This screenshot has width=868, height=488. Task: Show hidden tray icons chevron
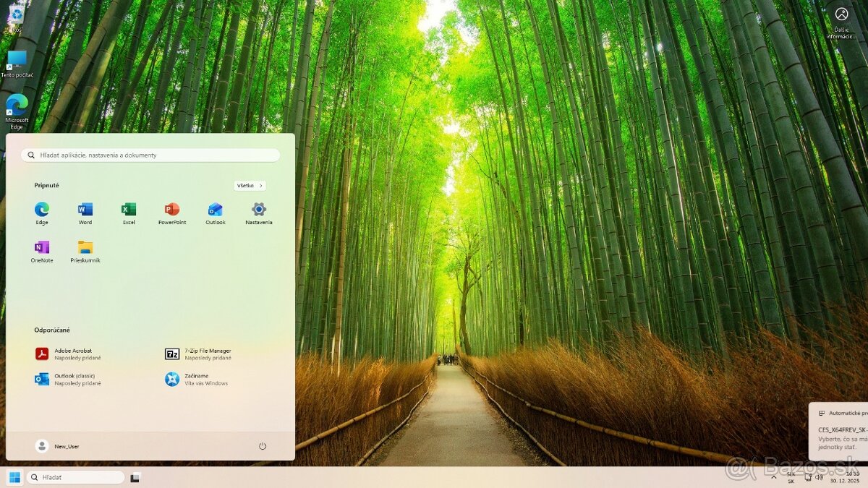(x=775, y=477)
